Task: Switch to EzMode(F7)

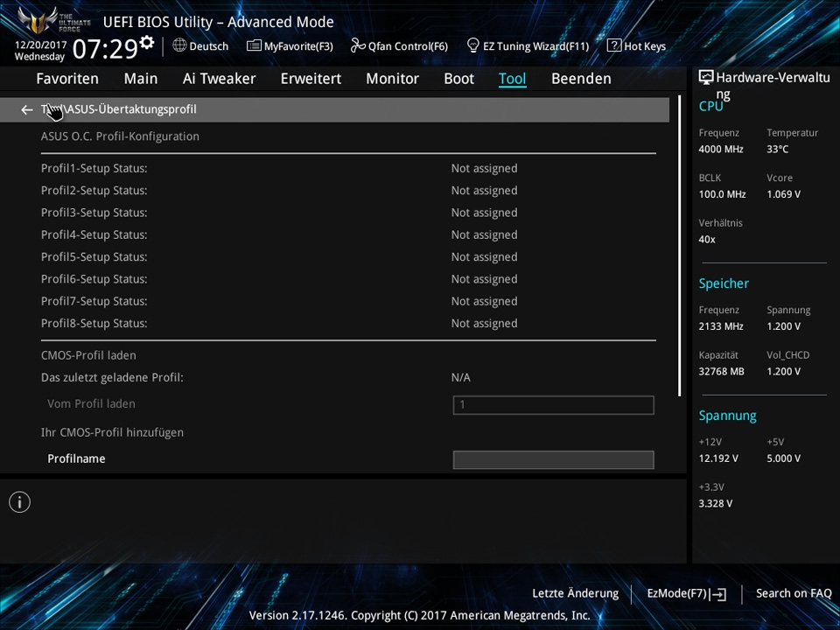Action: [x=687, y=593]
